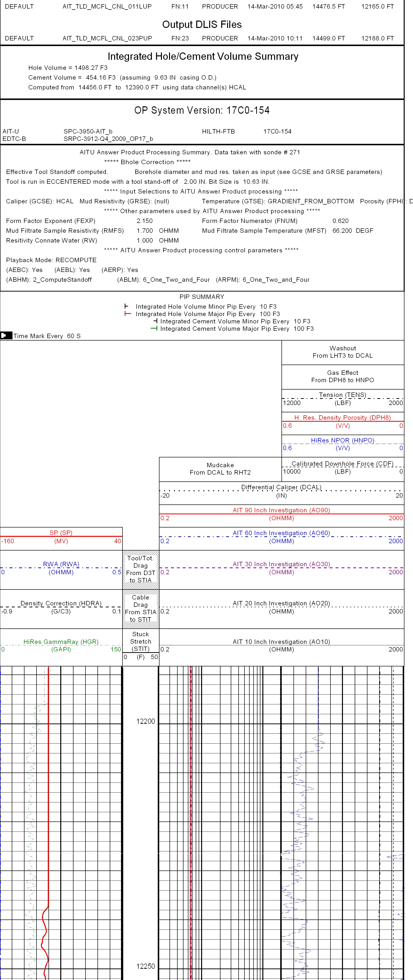Image resolution: width=413 pixels, height=980 pixels.
Task: Select the "Output DLIS Files" heading
Action: coord(202,24)
